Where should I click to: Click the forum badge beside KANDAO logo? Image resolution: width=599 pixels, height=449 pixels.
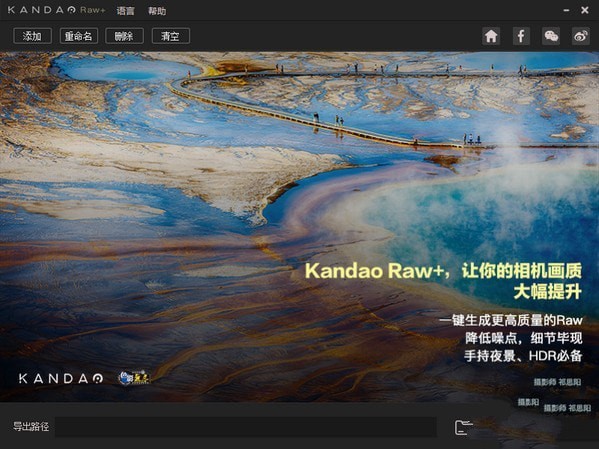(x=134, y=378)
